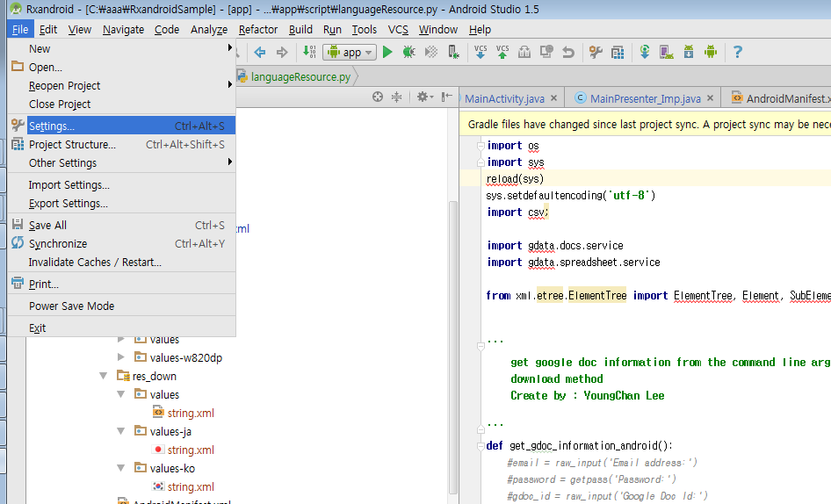Close the MainActivity.java tab
This screenshot has height=504, width=831.
coord(554,98)
